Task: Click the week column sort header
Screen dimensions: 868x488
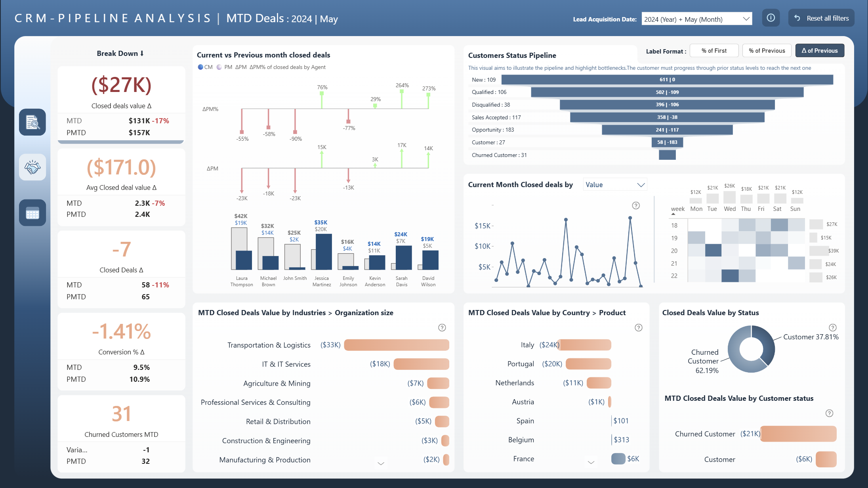Action: pyautogui.click(x=677, y=209)
